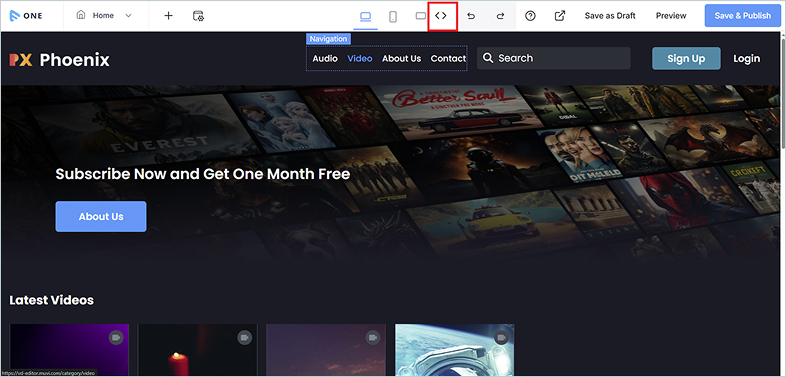Screen dimensions: 786x377
Task: Click the Phoenix site title text
Action: [74, 60]
